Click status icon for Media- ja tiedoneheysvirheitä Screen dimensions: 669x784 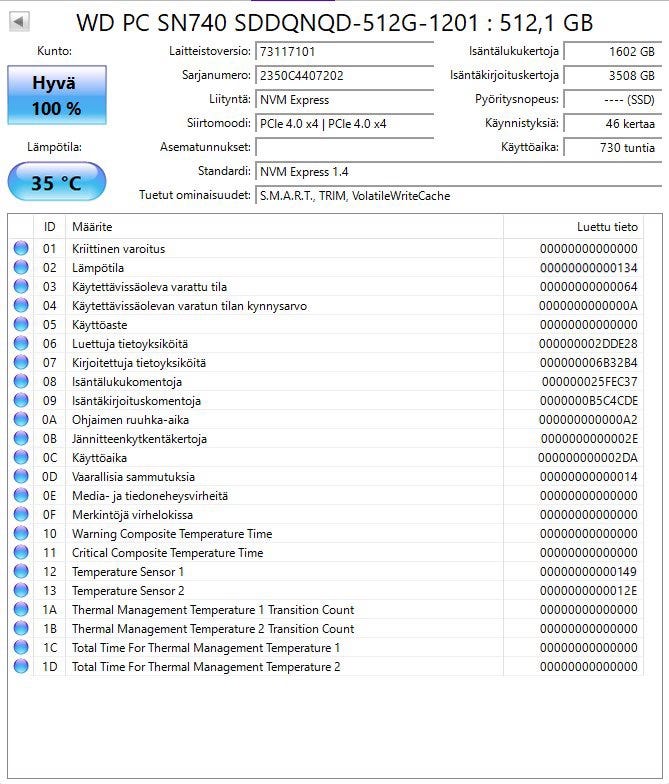tap(21, 495)
